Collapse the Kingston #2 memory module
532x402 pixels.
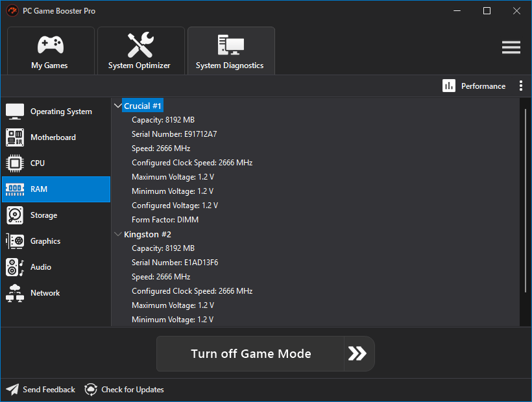point(117,234)
